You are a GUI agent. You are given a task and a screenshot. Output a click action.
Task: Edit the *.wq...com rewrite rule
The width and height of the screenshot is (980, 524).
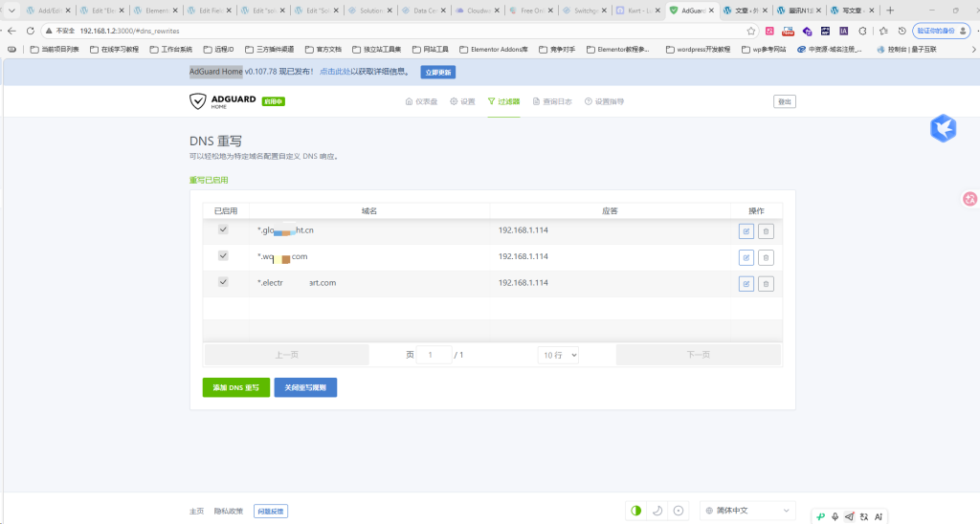pos(746,257)
